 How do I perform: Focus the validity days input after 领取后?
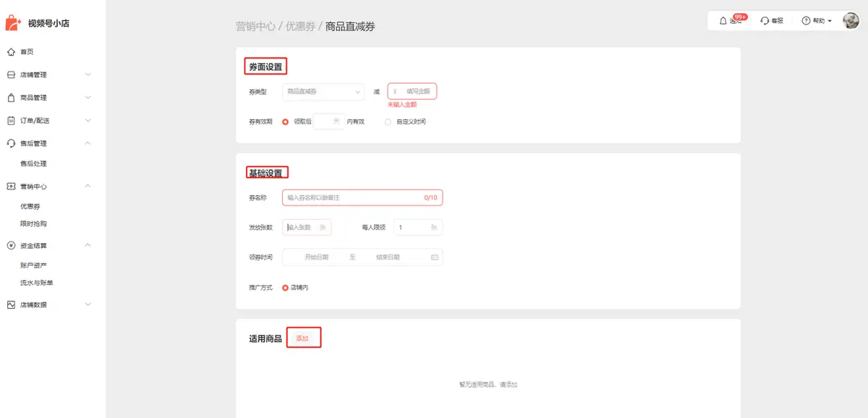click(x=328, y=121)
